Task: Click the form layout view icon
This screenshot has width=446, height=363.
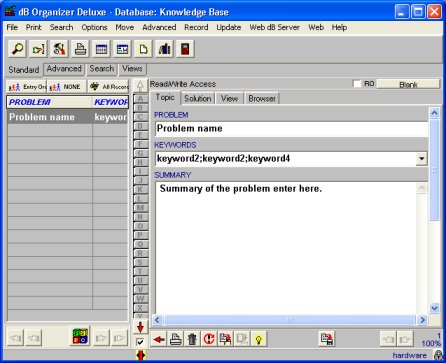Action: tap(122, 49)
